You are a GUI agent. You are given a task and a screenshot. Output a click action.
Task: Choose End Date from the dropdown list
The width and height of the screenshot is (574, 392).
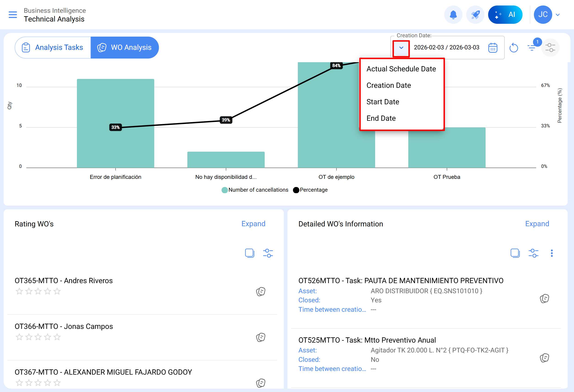click(381, 118)
